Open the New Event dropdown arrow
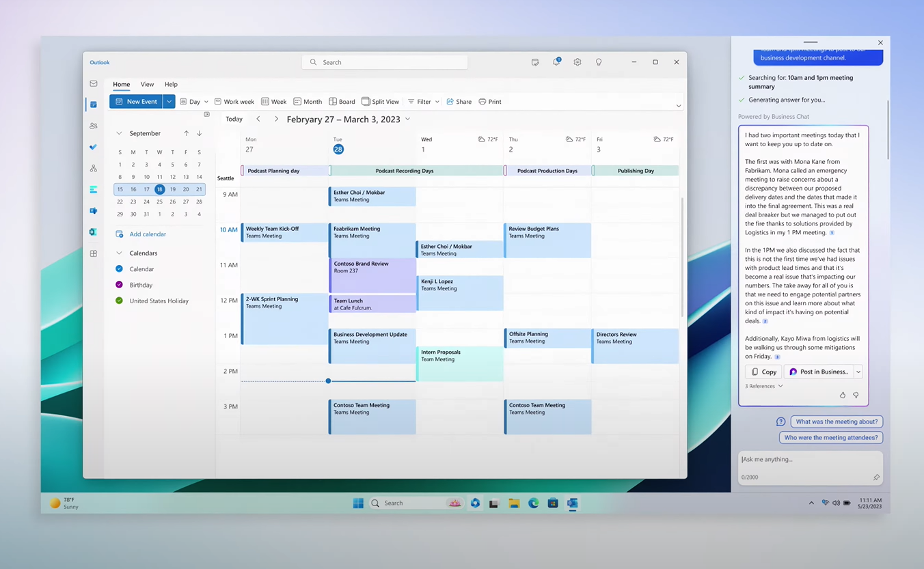The image size is (924, 569). [x=169, y=102]
